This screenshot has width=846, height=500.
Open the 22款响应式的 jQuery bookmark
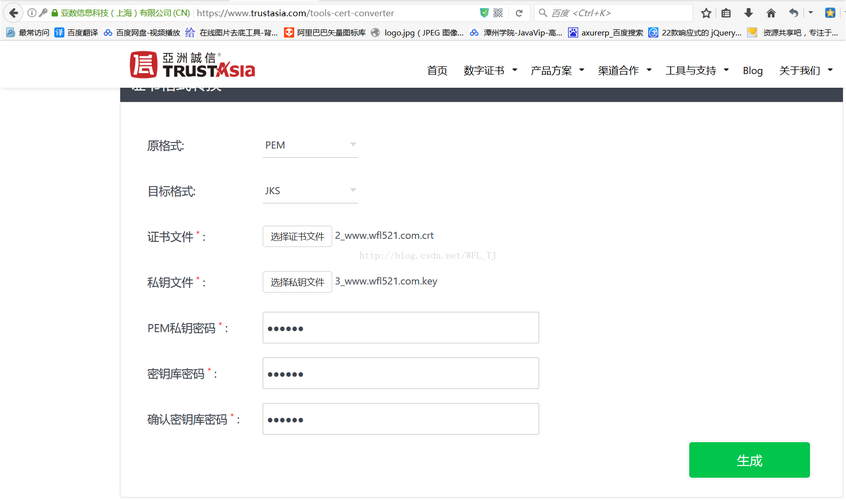point(695,33)
